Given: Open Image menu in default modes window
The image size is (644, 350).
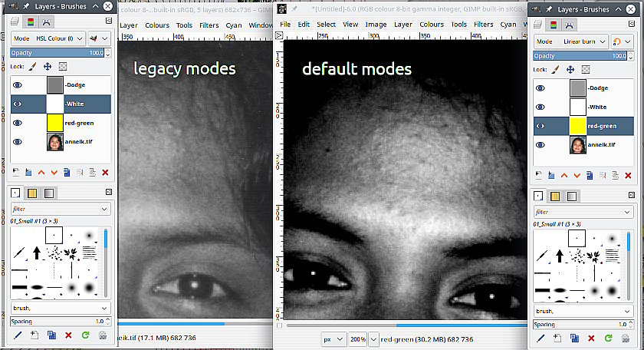Looking at the screenshot, I should click(376, 25).
